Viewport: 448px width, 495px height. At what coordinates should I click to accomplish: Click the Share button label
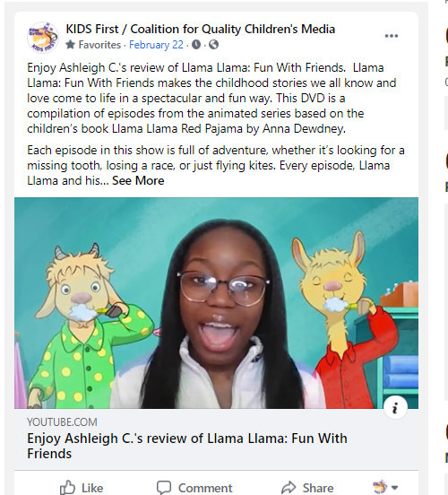318,488
